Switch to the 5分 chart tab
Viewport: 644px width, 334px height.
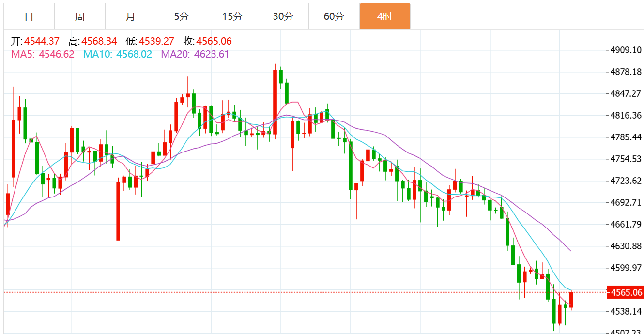click(182, 16)
